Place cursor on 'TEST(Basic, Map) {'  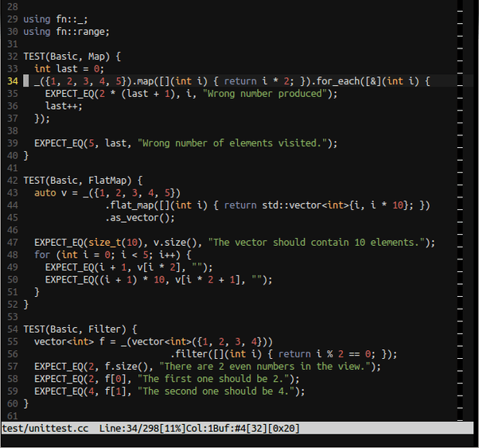(x=72, y=56)
